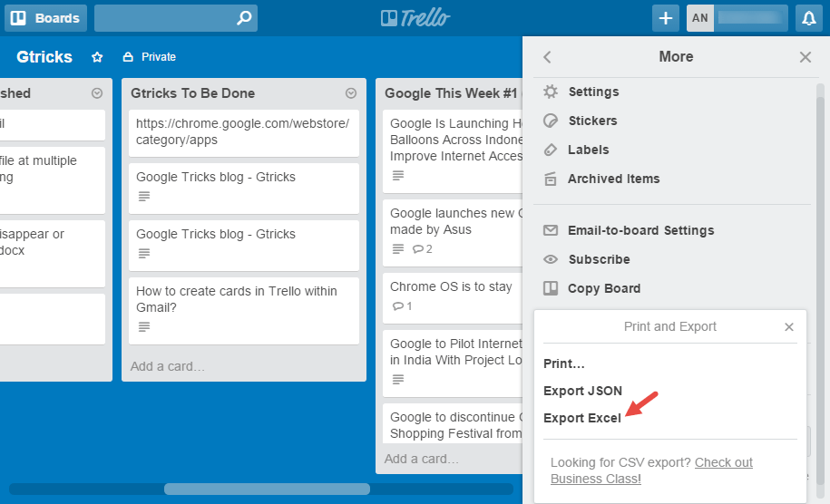Add a card to Google This Week list

point(422,459)
